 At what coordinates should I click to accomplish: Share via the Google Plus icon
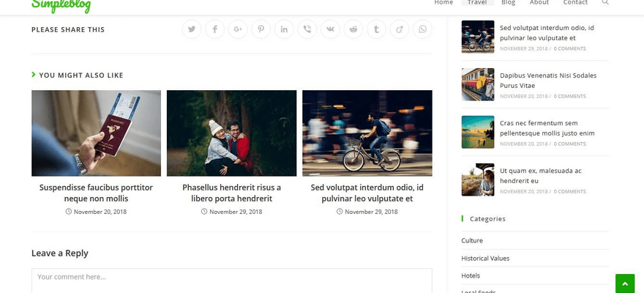tap(238, 29)
